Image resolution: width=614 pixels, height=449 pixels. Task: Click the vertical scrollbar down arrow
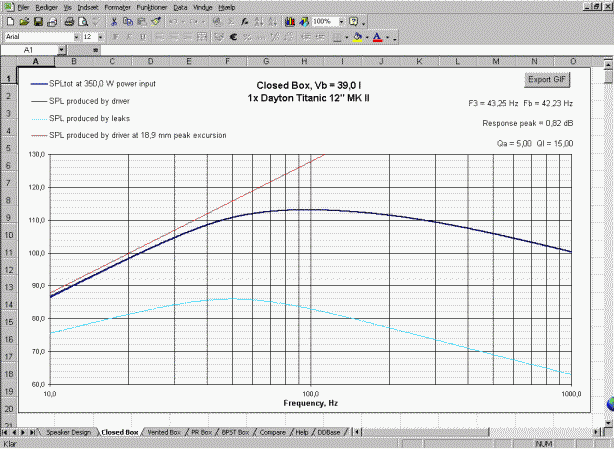[x=608, y=423]
